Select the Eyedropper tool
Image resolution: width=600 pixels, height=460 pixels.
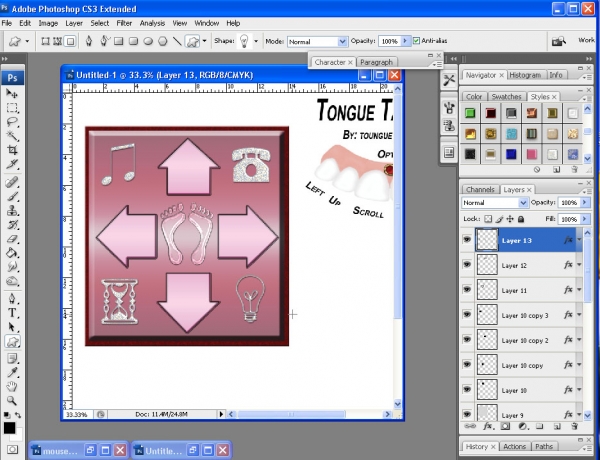pyautogui.click(x=12, y=373)
